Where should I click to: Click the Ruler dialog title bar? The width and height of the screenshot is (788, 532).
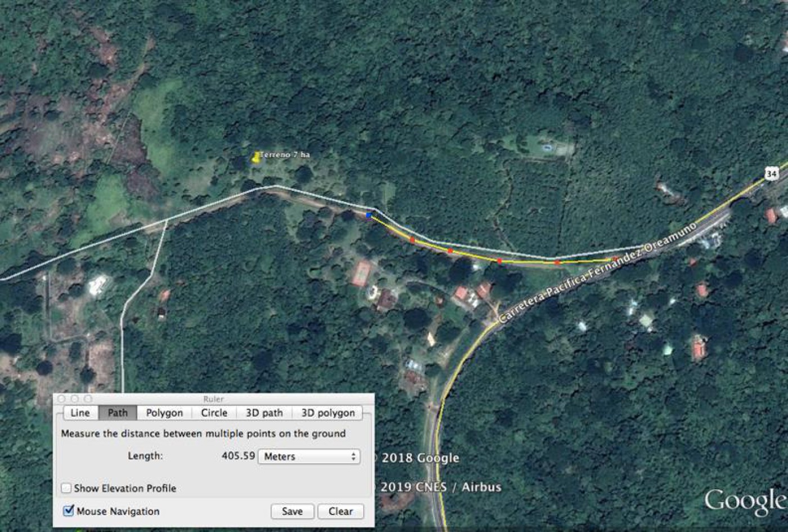[x=214, y=399]
